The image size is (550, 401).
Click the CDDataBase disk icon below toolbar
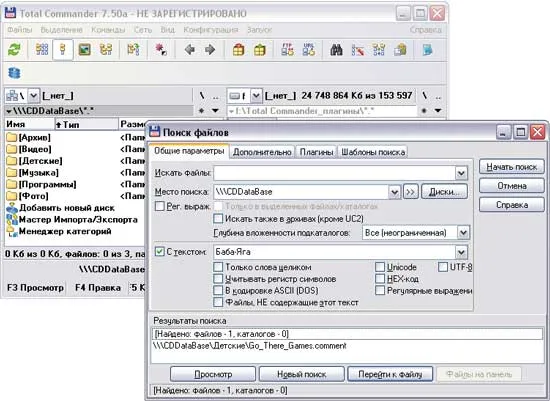tap(14, 73)
